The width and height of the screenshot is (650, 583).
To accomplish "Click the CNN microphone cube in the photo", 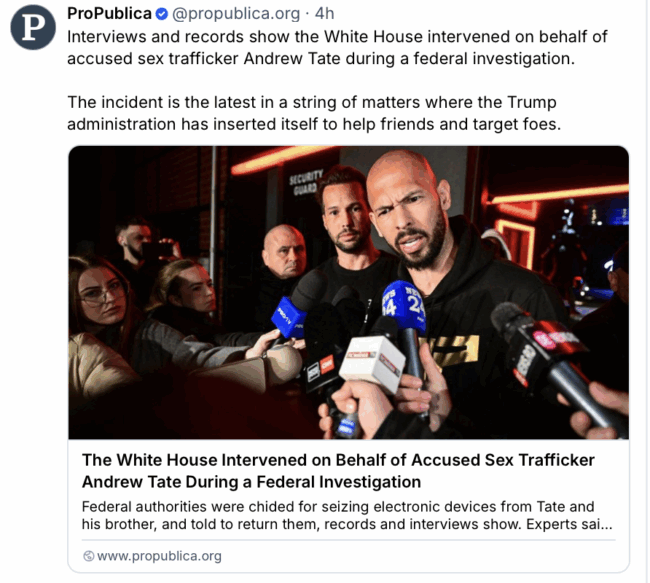I will (x=320, y=369).
